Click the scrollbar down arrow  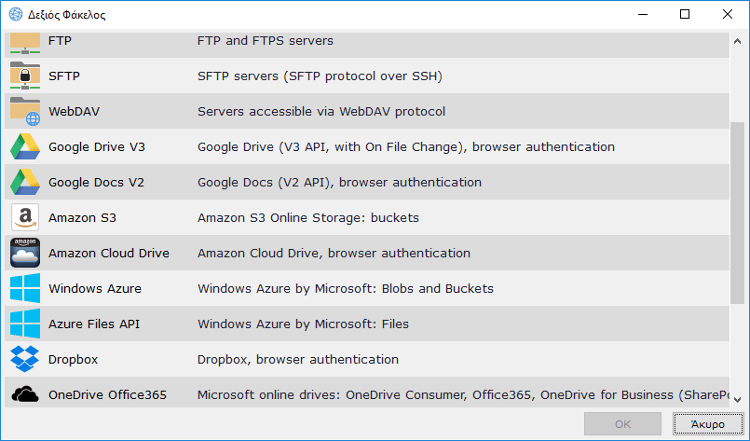[x=737, y=399]
